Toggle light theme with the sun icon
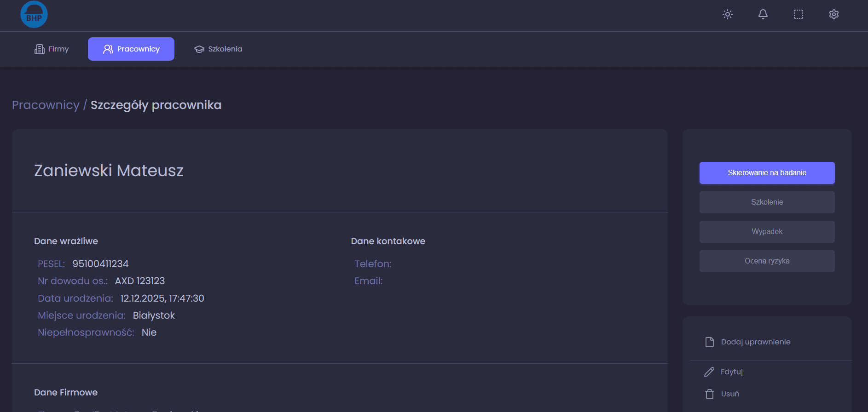This screenshot has width=868, height=412. [727, 14]
